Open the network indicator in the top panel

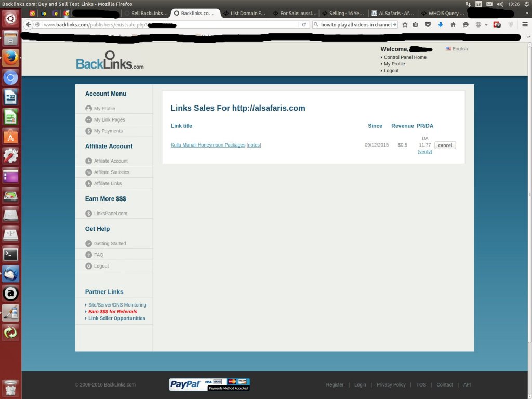point(468,4)
